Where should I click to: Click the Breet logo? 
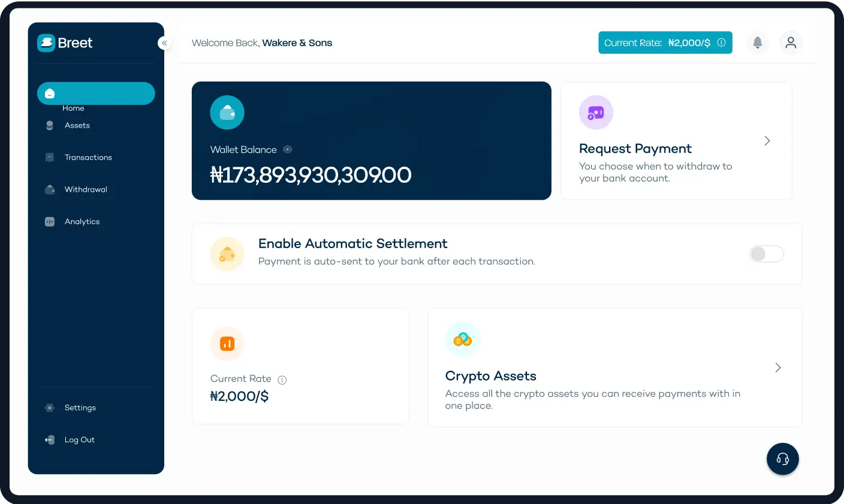pos(65,43)
